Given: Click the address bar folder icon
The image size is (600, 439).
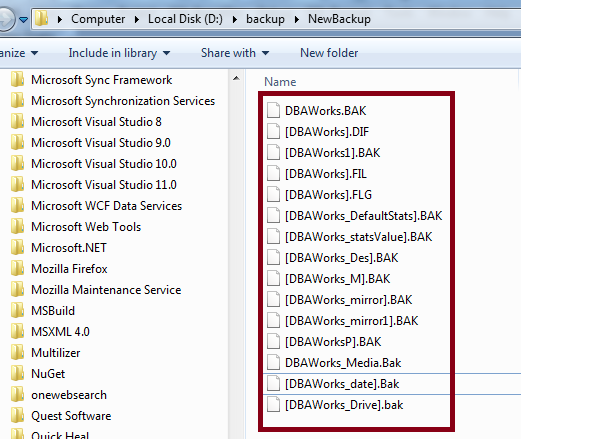Looking at the screenshot, I should (41, 18).
